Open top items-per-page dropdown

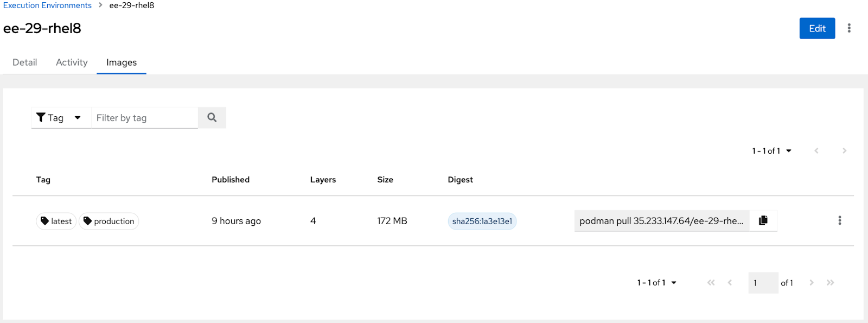pyautogui.click(x=771, y=151)
